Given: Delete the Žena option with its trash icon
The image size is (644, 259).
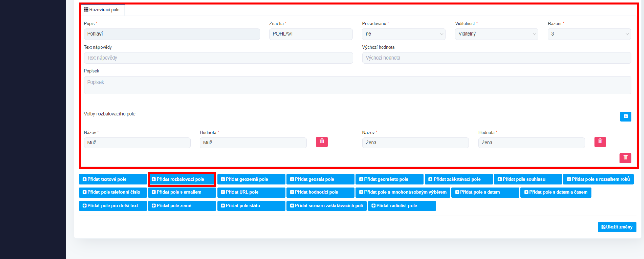Looking at the screenshot, I should click(x=600, y=142).
